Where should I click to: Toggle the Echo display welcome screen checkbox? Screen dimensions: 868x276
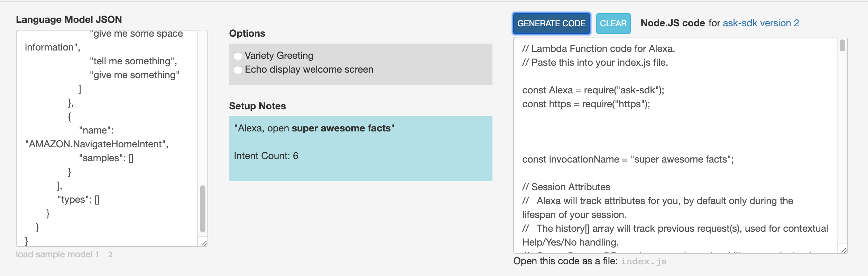click(x=238, y=70)
